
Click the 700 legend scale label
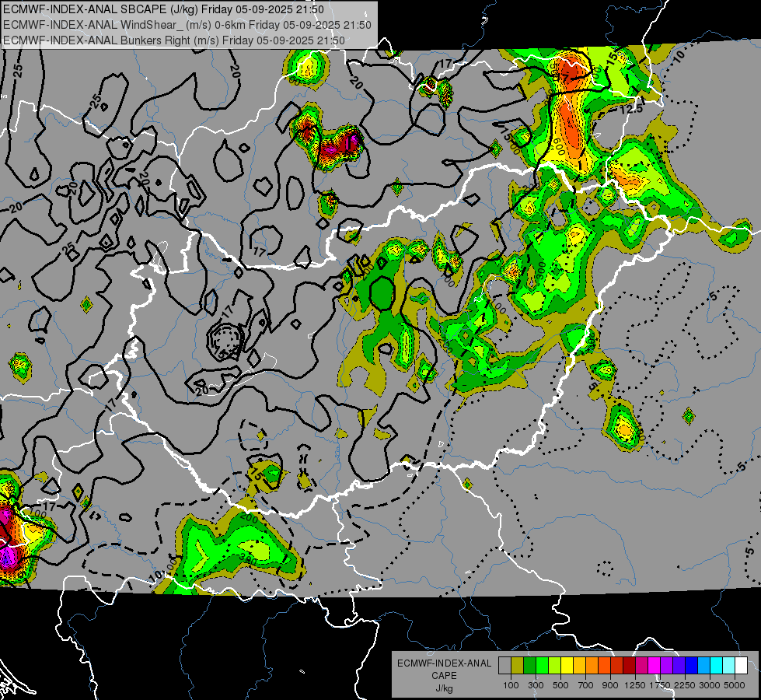coord(586,685)
